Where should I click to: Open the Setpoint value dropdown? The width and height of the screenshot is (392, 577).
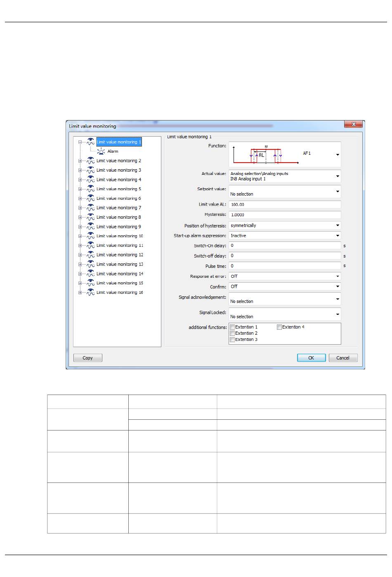coord(338,192)
